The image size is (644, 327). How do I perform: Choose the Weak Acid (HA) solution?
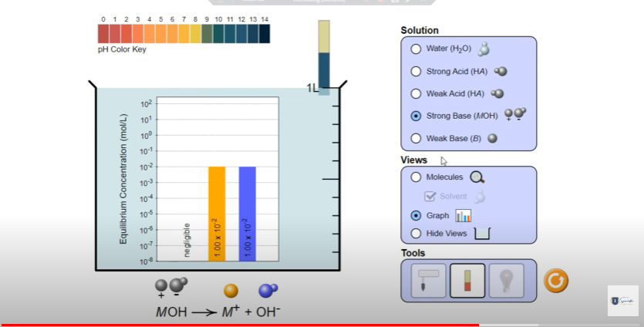pos(416,94)
